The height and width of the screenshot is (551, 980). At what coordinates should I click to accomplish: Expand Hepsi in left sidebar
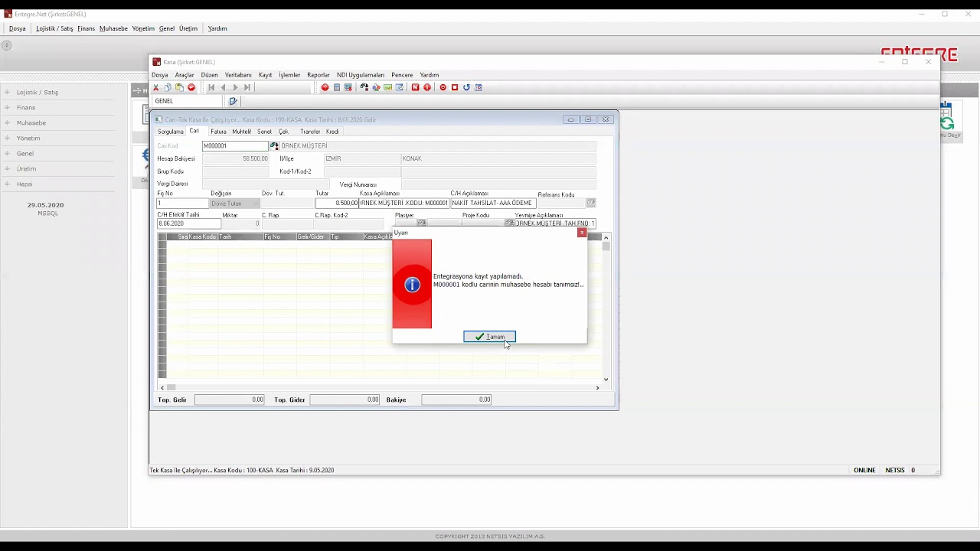click(x=7, y=184)
